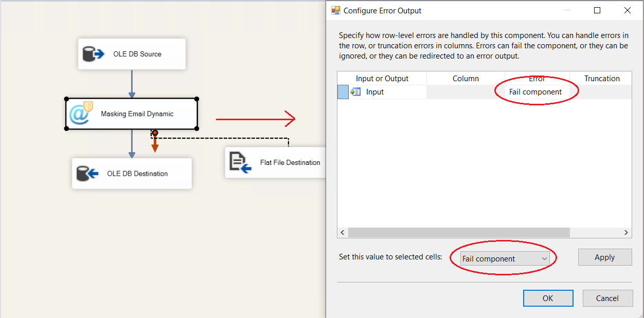Image resolution: width=644 pixels, height=318 pixels.
Task: Select the OLE DB Destination label
Action: (x=137, y=174)
